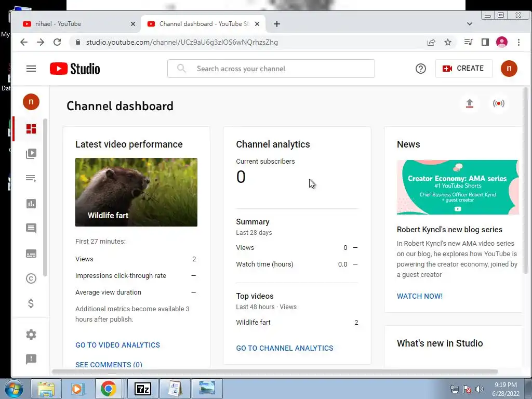Select the Dashboard sidebar icon

(x=31, y=129)
